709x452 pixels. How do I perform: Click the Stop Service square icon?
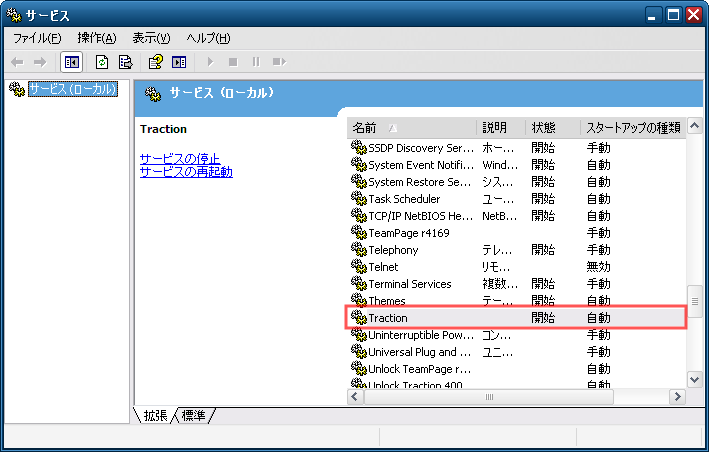tap(233, 62)
